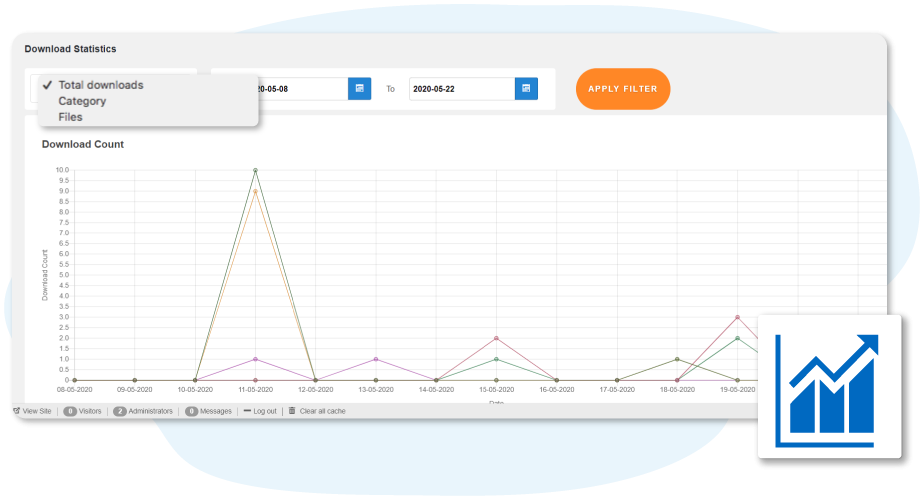Click the pink data point on 15-05-2020

(x=496, y=338)
